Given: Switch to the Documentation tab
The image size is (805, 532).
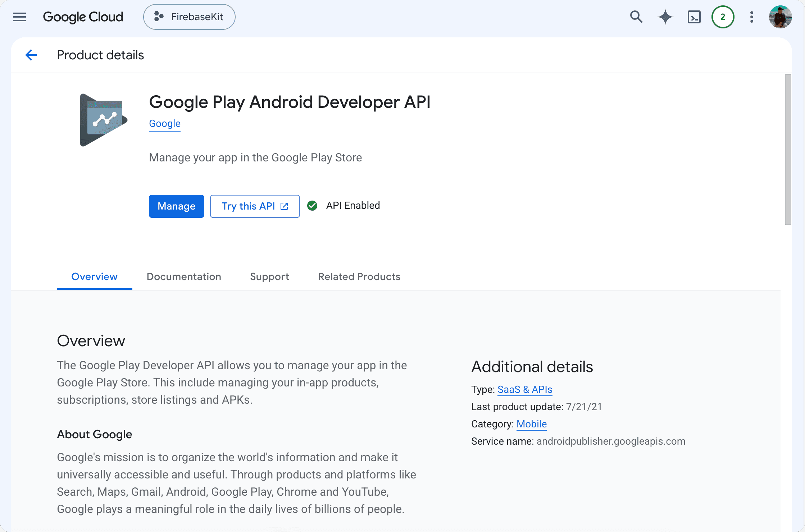Looking at the screenshot, I should click(184, 277).
